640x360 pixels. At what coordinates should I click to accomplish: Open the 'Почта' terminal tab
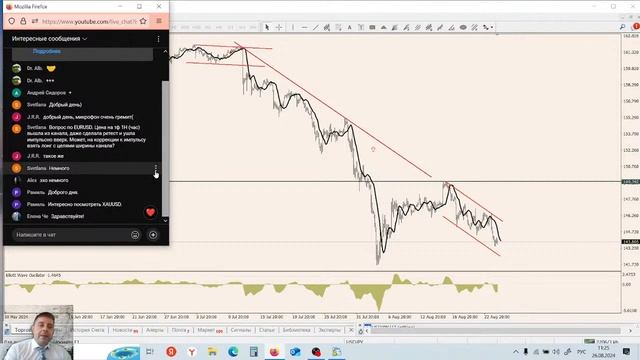coord(180,330)
